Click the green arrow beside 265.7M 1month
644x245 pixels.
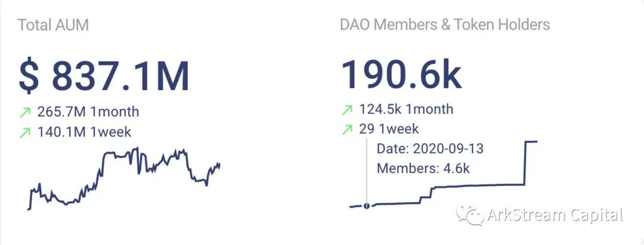click(25, 112)
